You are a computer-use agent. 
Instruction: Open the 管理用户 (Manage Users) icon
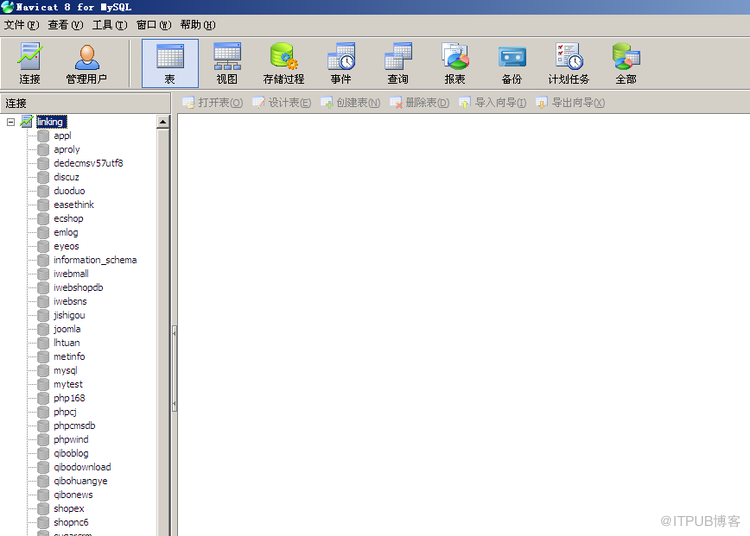tap(87, 63)
